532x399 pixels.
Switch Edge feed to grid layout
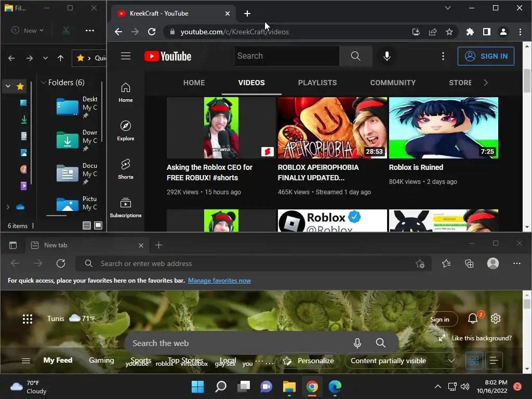(474, 361)
